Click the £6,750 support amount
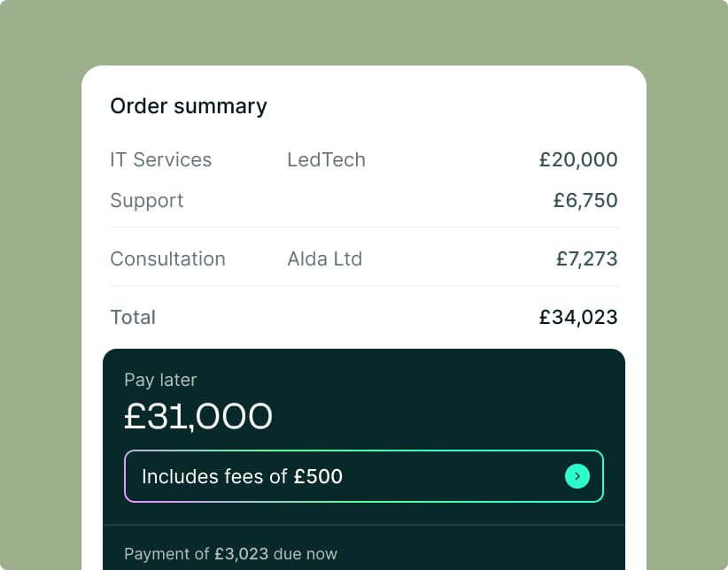 click(x=585, y=201)
